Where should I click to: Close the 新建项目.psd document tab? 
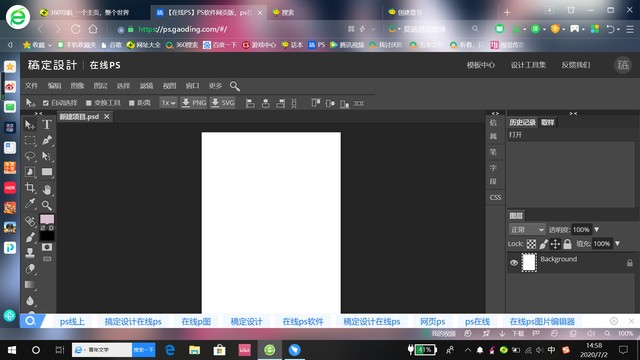click(x=107, y=117)
